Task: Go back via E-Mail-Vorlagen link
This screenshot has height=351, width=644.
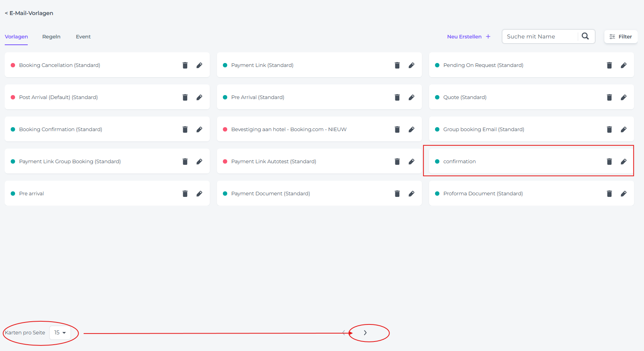Action: click(29, 13)
